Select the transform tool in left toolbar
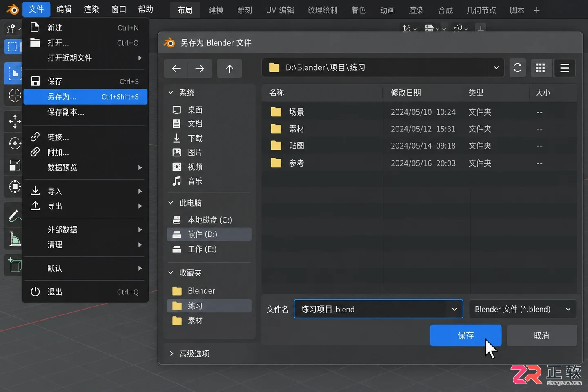This screenshot has width=588, height=392. [x=15, y=187]
